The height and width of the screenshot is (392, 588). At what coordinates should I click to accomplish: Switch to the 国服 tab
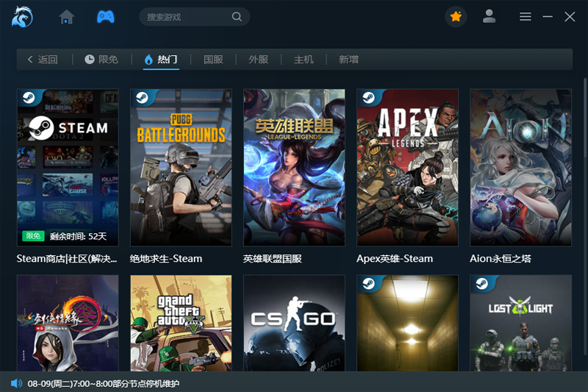point(213,60)
